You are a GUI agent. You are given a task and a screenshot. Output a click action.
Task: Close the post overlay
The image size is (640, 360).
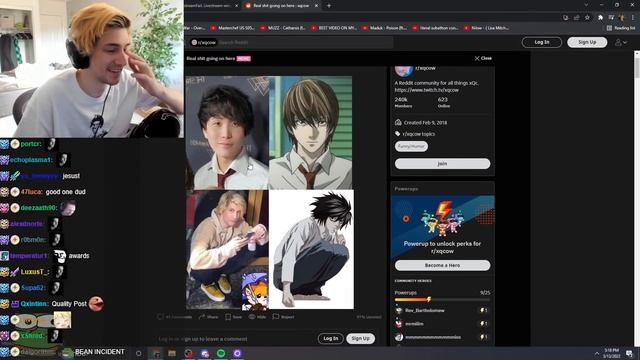(x=483, y=58)
